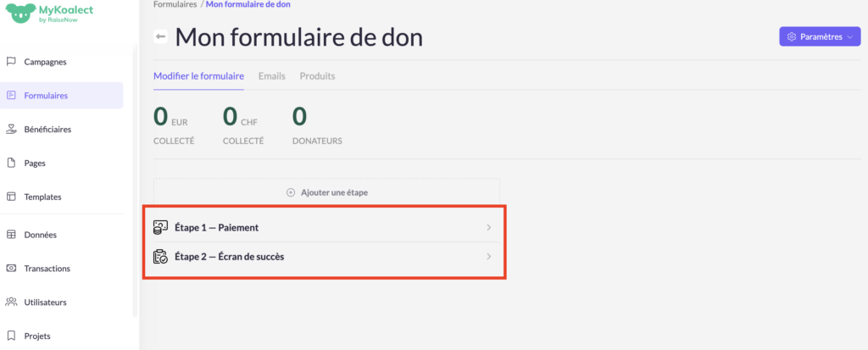Expand Étape 1 — Paiement chevron
The width and height of the screenshot is (868, 350).
(489, 227)
